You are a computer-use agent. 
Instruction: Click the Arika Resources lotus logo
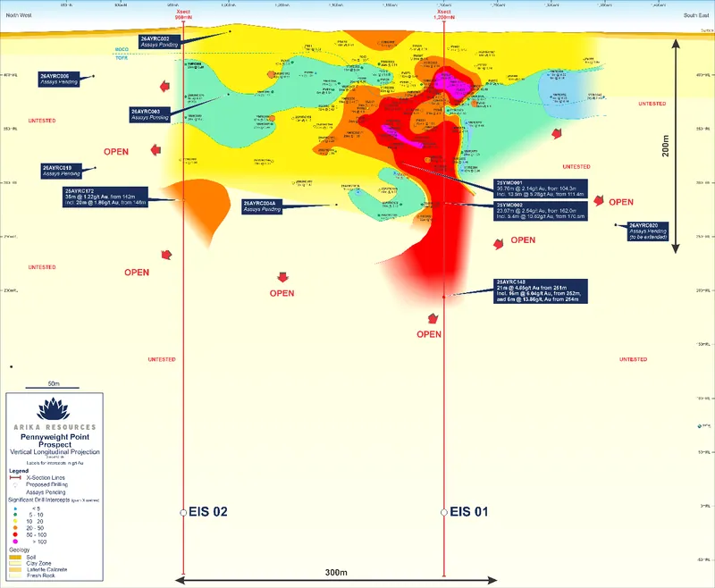[54, 409]
